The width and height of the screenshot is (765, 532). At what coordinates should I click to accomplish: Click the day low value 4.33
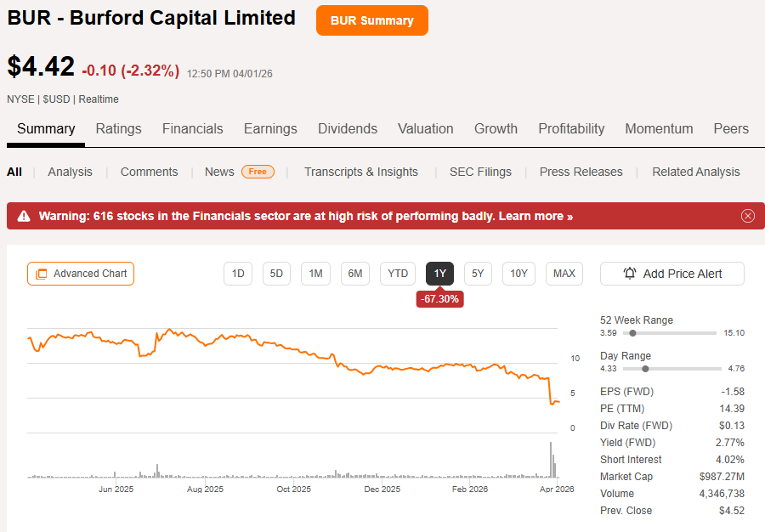(609, 369)
